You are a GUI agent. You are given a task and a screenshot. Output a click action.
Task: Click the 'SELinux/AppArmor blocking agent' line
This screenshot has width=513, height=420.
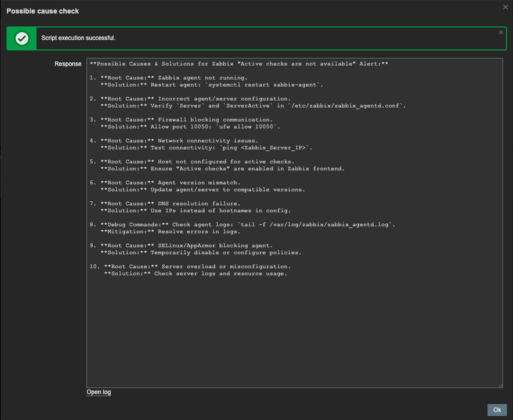pos(215,246)
